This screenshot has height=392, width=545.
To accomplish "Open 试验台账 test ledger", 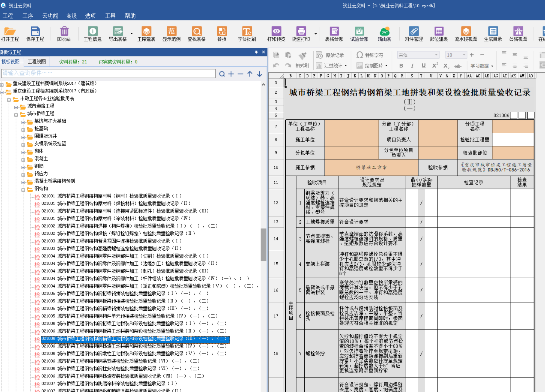I will 359,34.
